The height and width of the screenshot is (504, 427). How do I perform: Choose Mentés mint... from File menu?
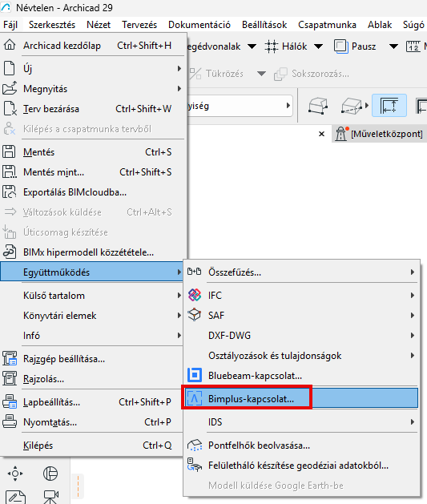click(x=93, y=172)
